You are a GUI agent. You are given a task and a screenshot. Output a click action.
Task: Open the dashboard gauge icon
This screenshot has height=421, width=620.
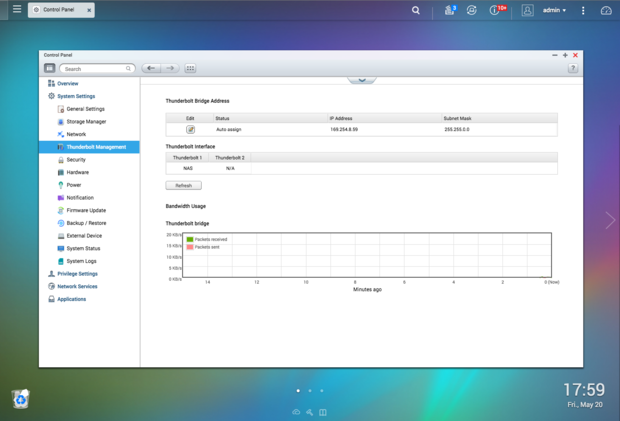coord(606,10)
